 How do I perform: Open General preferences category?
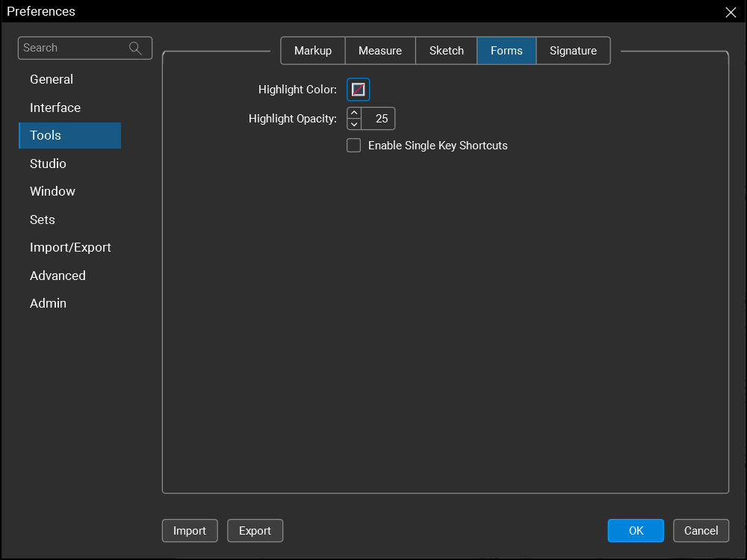(52, 79)
